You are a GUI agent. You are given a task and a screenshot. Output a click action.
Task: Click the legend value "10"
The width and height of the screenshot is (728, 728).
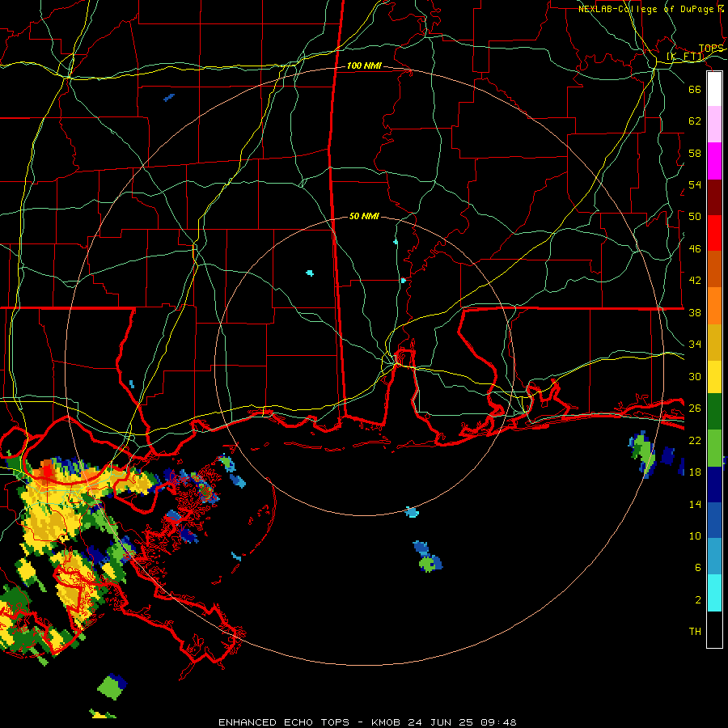pos(695,535)
